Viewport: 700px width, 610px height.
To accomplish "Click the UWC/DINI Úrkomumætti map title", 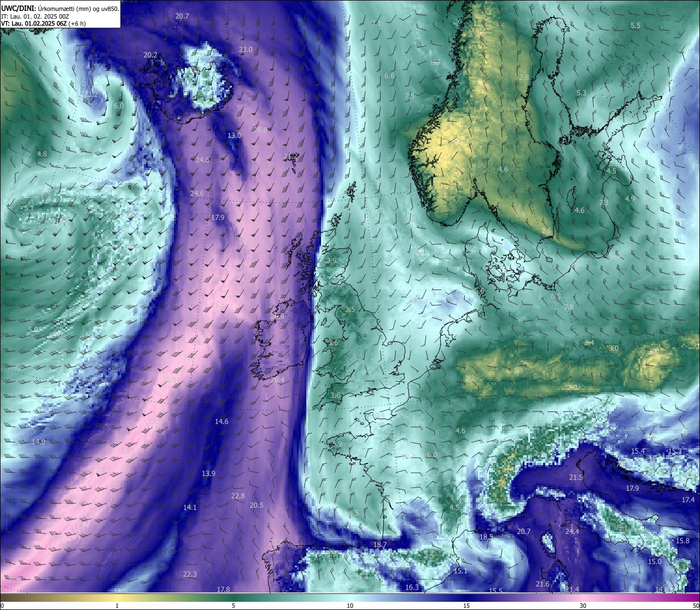I will [60, 8].
